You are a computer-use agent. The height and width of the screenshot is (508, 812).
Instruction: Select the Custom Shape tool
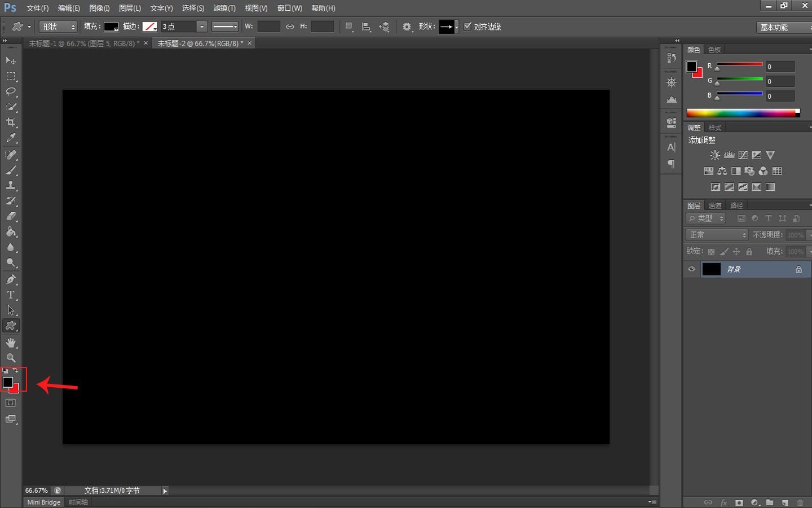[x=11, y=326]
